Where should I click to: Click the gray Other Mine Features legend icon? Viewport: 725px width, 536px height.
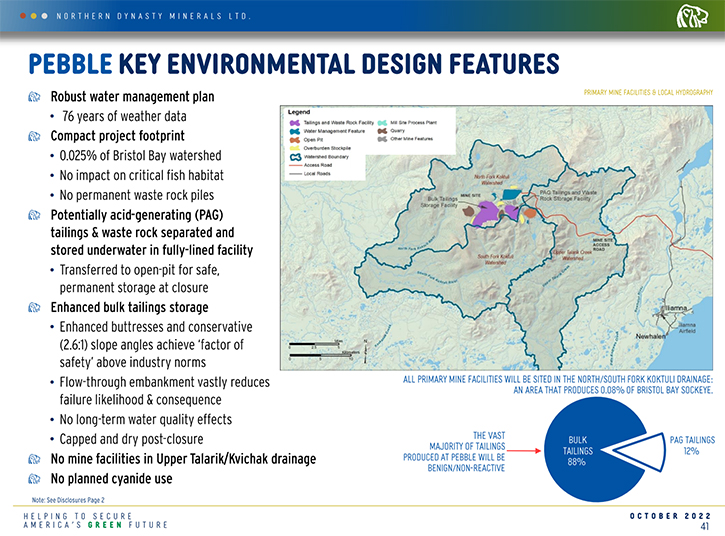(x=382, y=139)
